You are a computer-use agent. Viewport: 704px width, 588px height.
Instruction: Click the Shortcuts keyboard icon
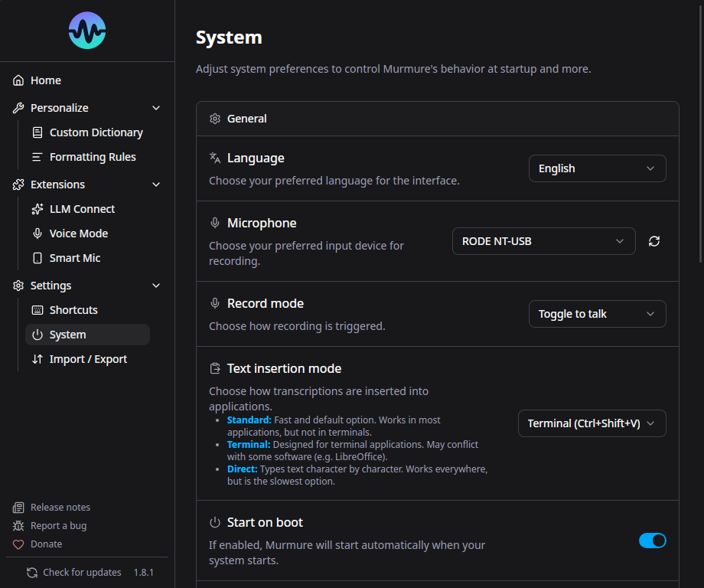click(x=36, y=309)
